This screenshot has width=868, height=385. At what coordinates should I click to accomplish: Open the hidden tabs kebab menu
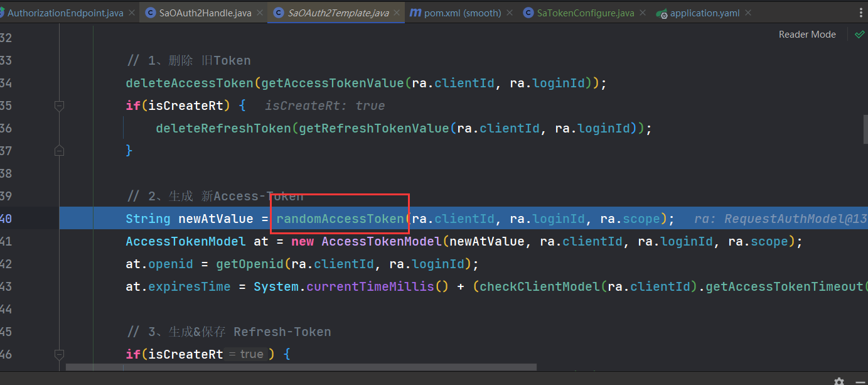point(862,12)
